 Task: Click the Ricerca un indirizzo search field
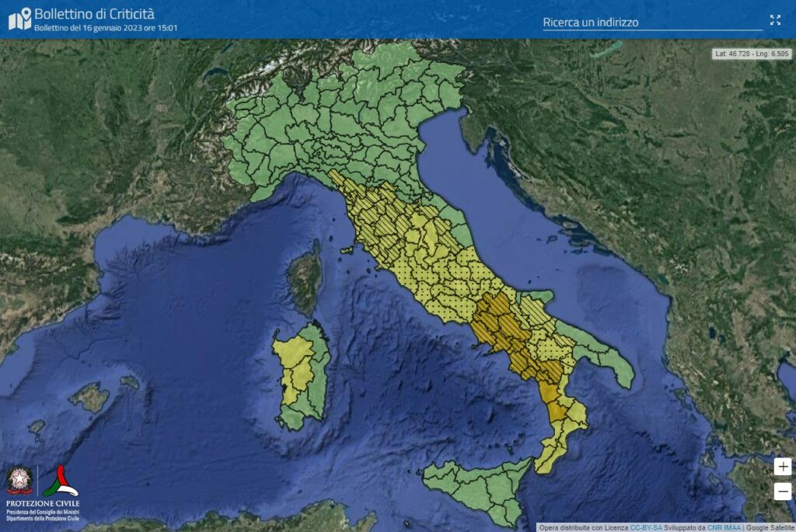click(652, 23)
